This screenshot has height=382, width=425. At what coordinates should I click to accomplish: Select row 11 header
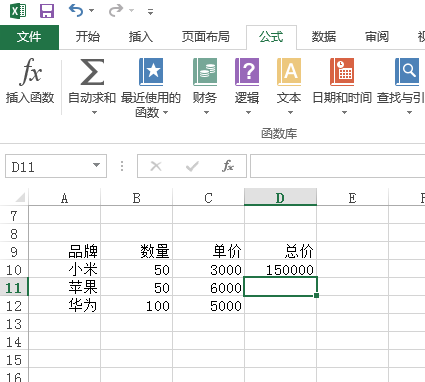coord(14,288)
